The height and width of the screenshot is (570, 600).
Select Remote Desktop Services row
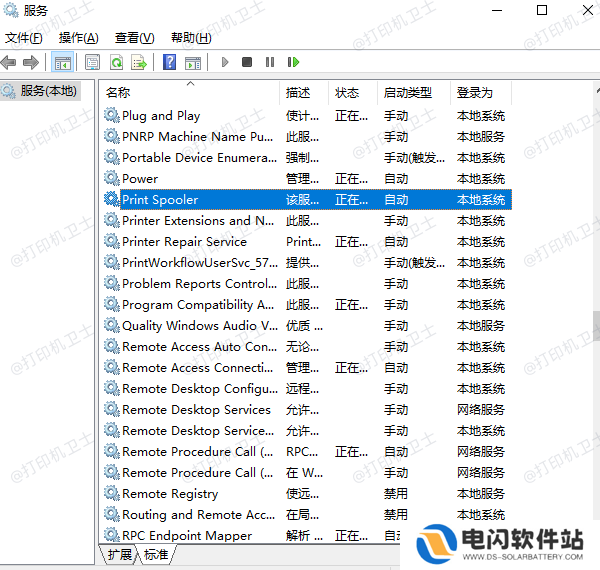coord(308,410)
